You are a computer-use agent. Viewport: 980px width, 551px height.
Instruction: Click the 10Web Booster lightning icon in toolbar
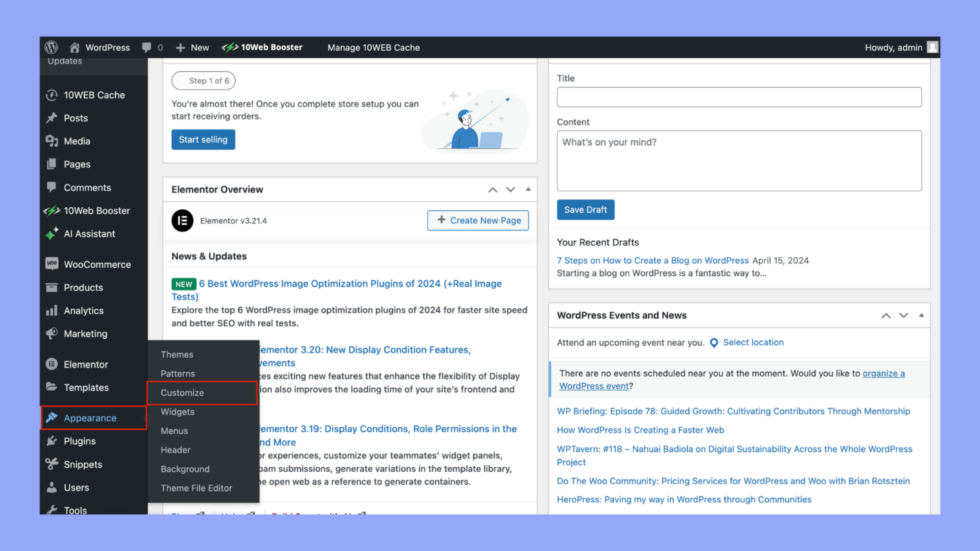point(231,47)
